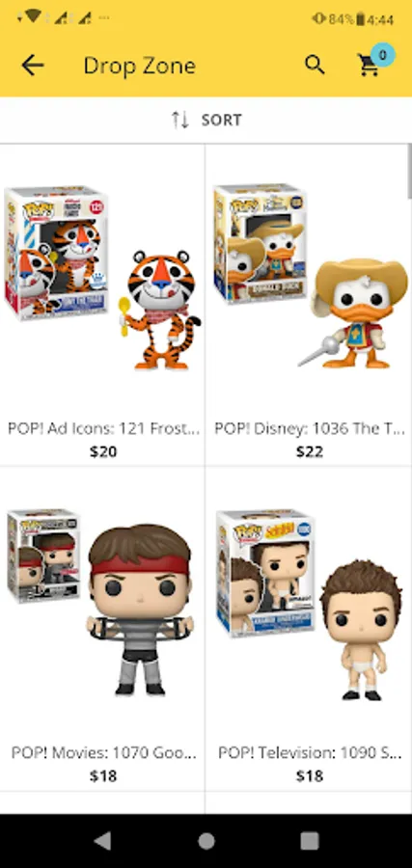The image size is (412, 868).
Task: Select Donald Duck musketeer figure image
Action: click(309, 276)
